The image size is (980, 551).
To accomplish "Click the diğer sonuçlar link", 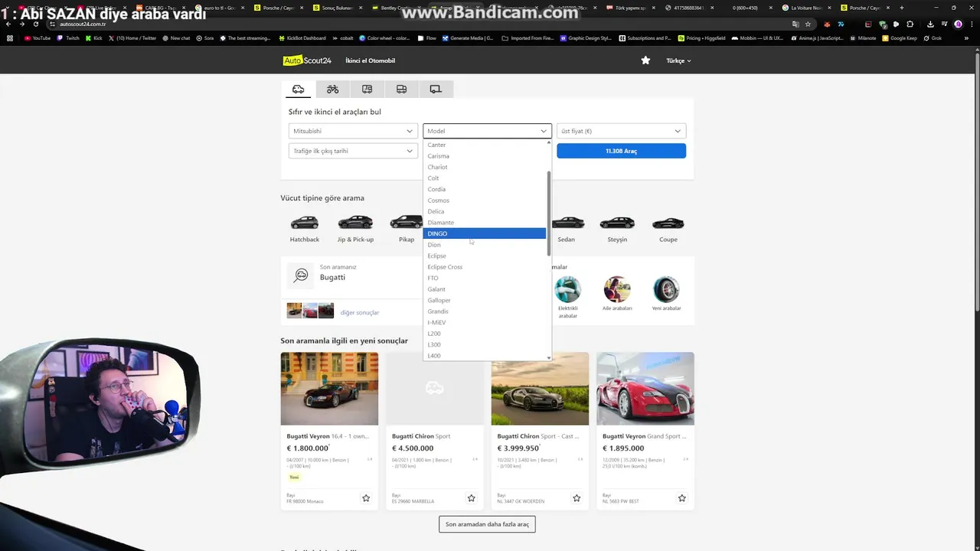I will 360,312.
